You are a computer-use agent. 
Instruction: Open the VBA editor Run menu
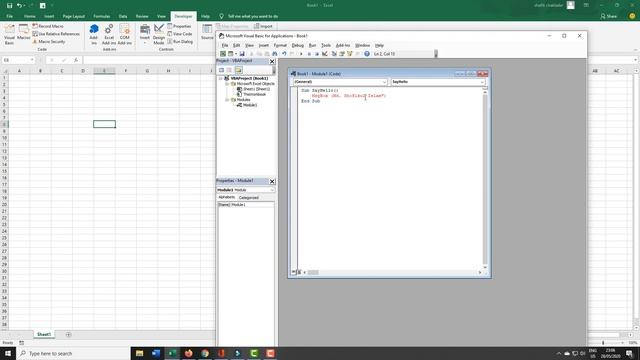[312, 45]
